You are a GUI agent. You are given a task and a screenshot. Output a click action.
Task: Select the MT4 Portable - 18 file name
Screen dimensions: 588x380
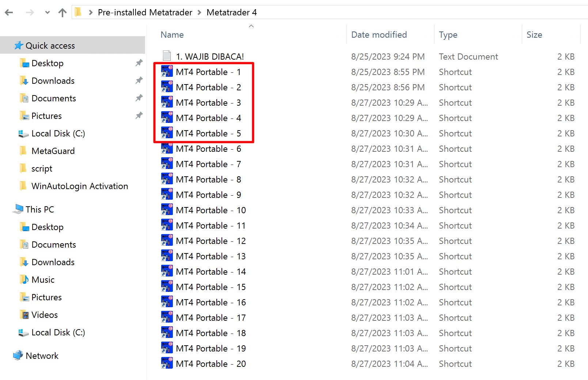pos(211,333)
